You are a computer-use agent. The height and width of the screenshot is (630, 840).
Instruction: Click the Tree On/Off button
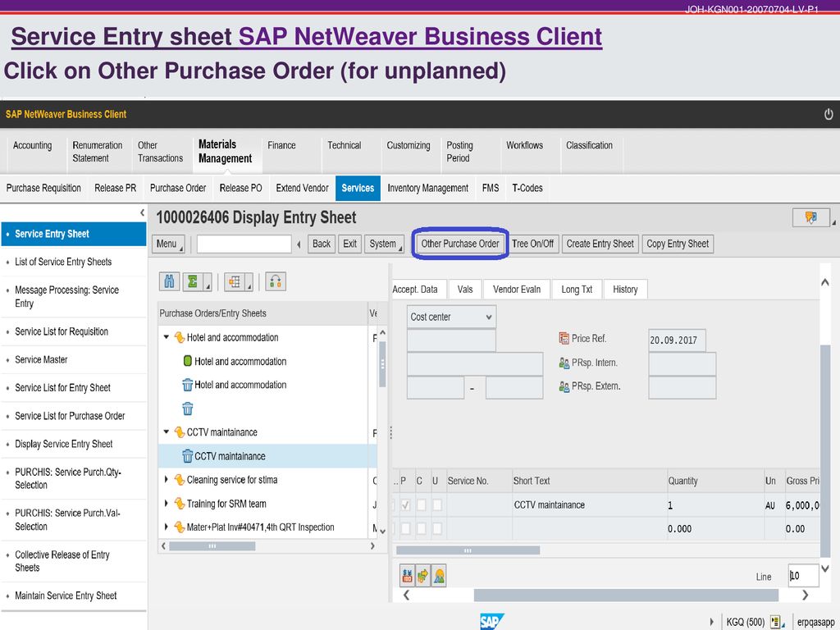(532, 244)
